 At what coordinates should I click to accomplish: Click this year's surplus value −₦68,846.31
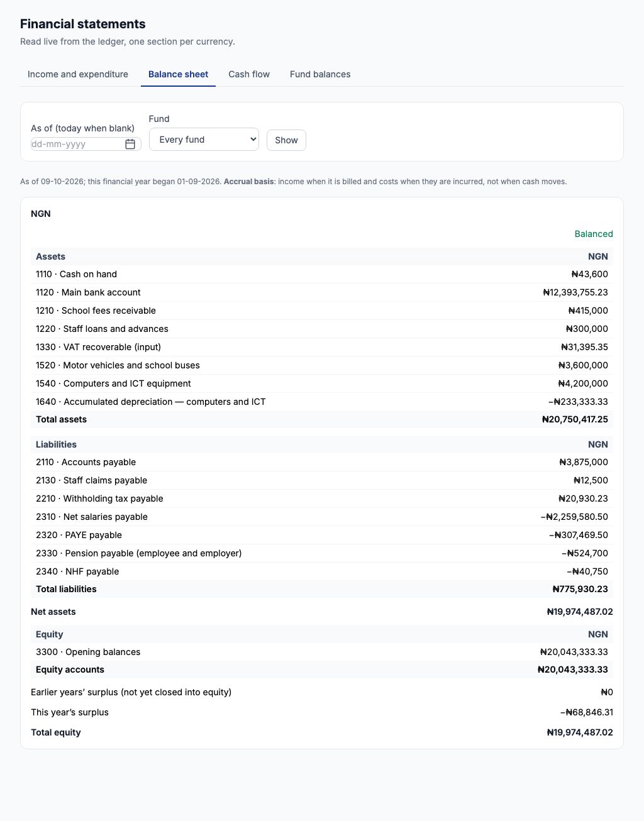587,712
